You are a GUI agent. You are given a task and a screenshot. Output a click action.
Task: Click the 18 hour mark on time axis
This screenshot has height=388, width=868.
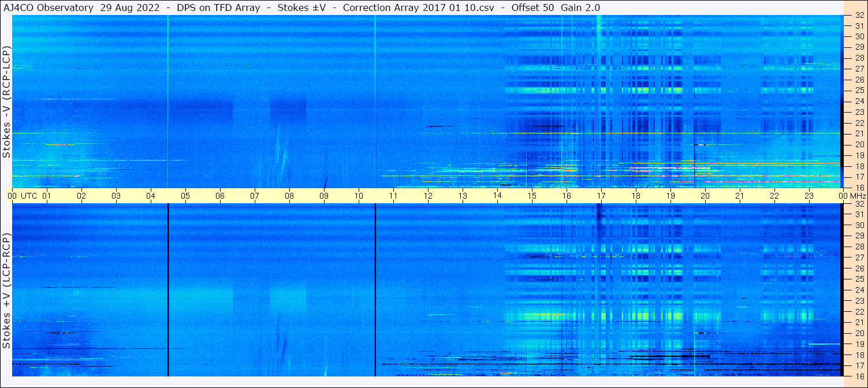(636, 196)
